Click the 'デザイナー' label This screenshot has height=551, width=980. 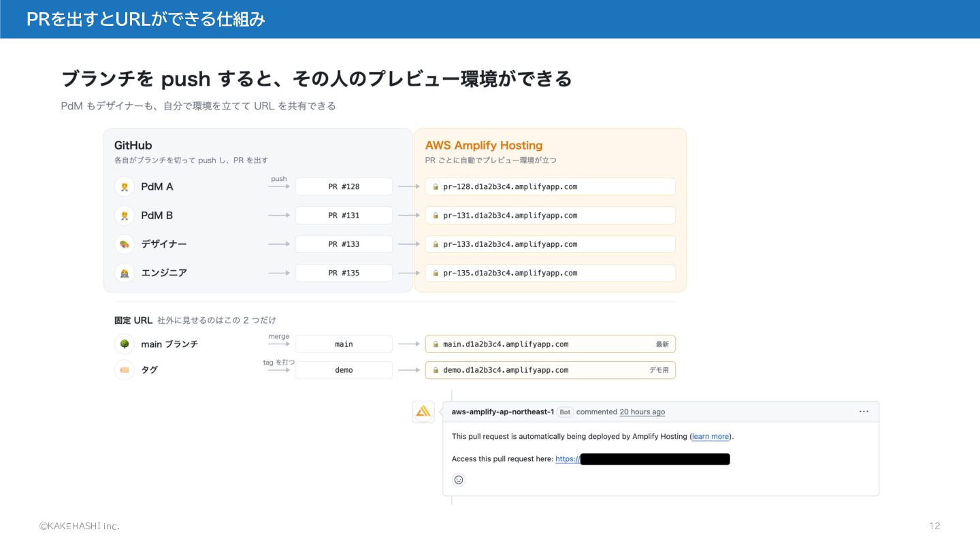point(164,244)
